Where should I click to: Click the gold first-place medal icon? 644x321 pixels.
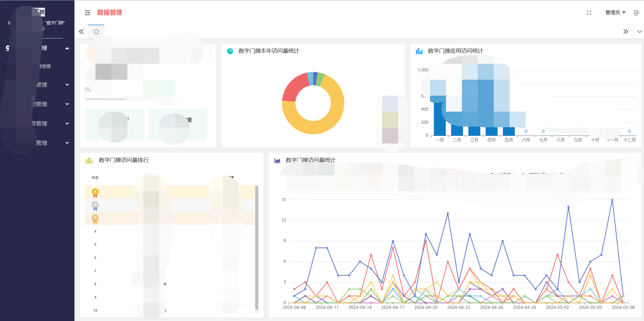click(x=95, y=193)
